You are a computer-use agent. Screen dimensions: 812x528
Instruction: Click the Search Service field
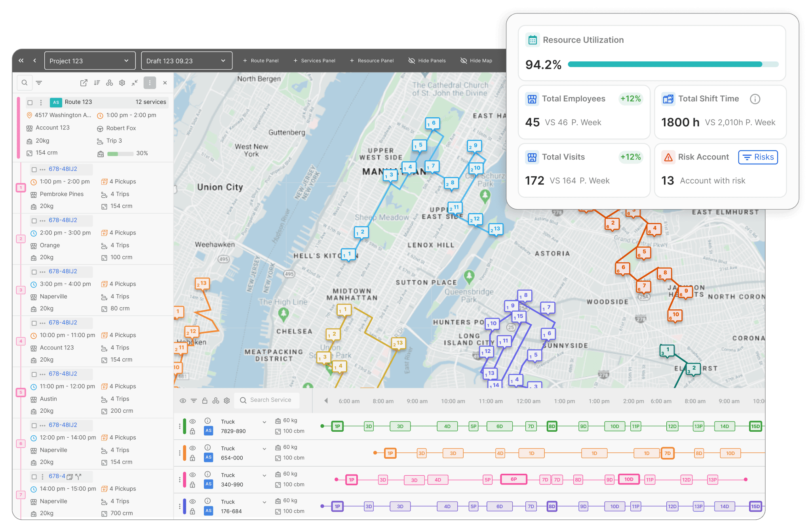(267, 400)
